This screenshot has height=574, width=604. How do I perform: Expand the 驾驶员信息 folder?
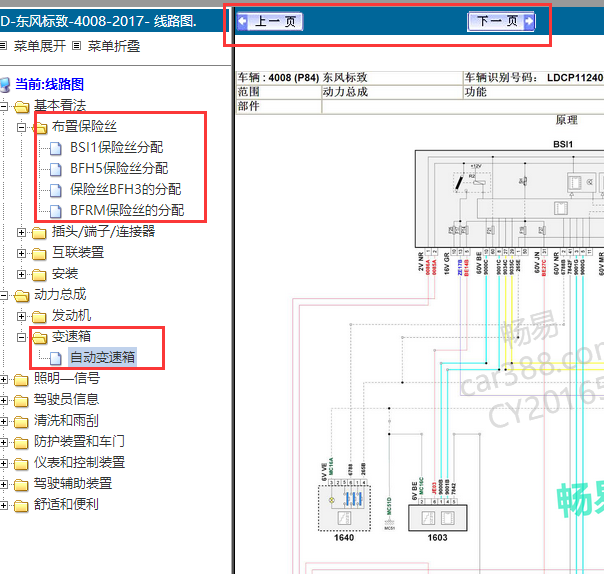click(3, 400)
